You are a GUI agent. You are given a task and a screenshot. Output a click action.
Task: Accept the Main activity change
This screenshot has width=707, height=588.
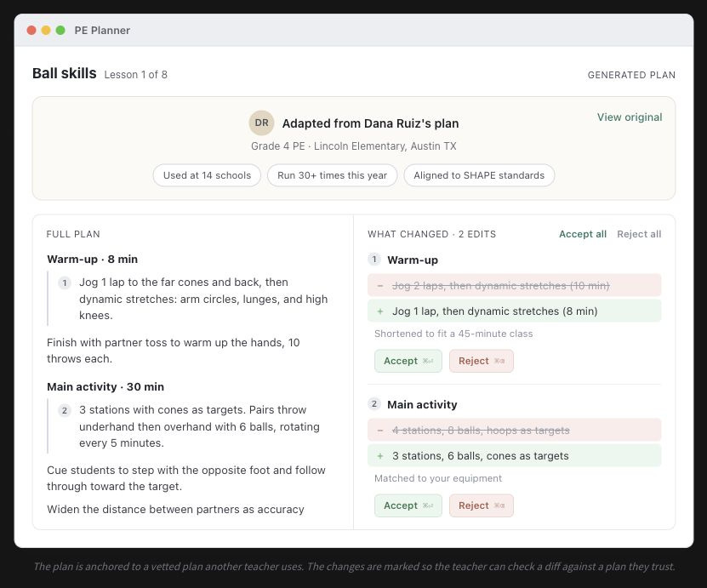coord(408,505)
